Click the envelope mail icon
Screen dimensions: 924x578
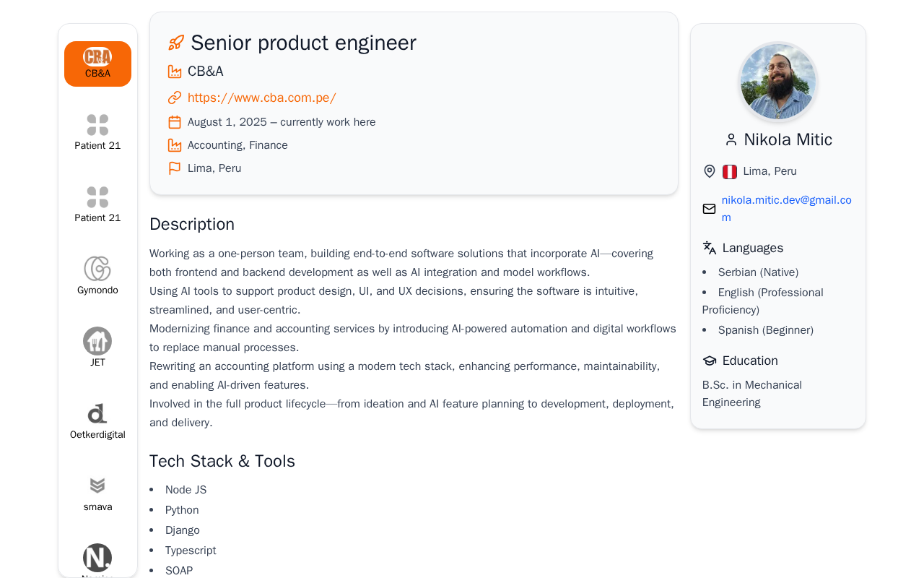pyautogui.click(x=709, y=209)
